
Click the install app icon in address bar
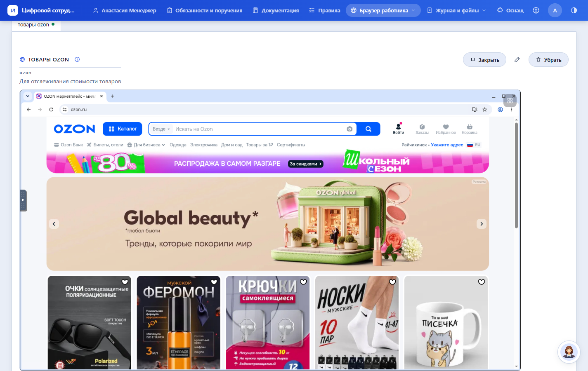(x=475, y=110)
